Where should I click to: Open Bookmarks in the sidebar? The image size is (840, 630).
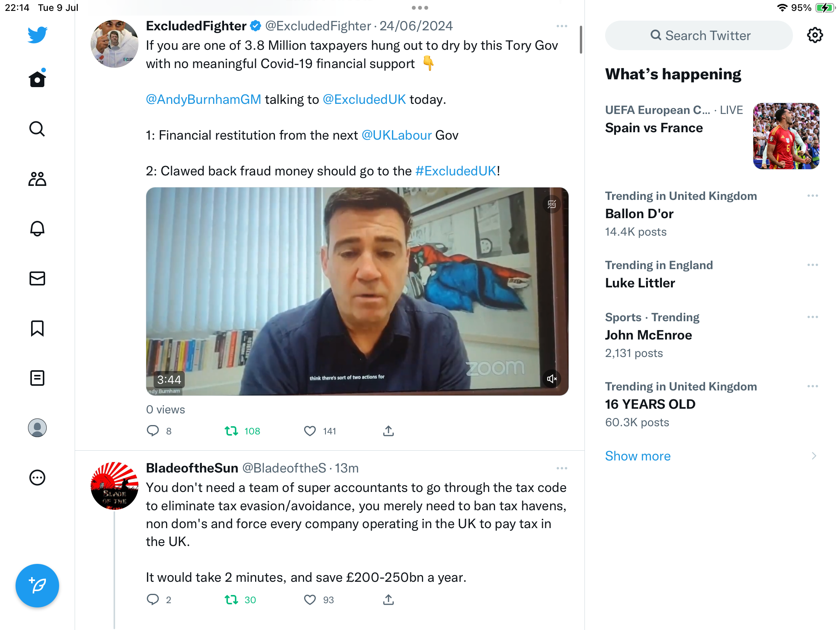[37, 328]
